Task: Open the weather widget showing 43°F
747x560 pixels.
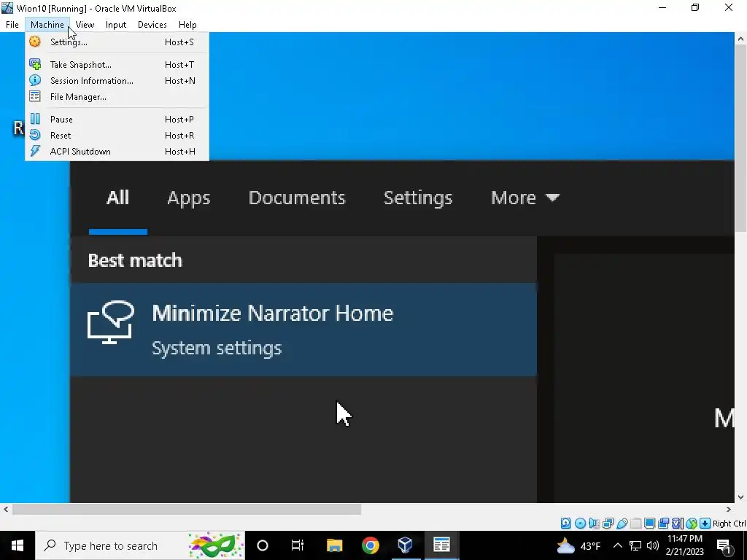Action: [578, 545]
